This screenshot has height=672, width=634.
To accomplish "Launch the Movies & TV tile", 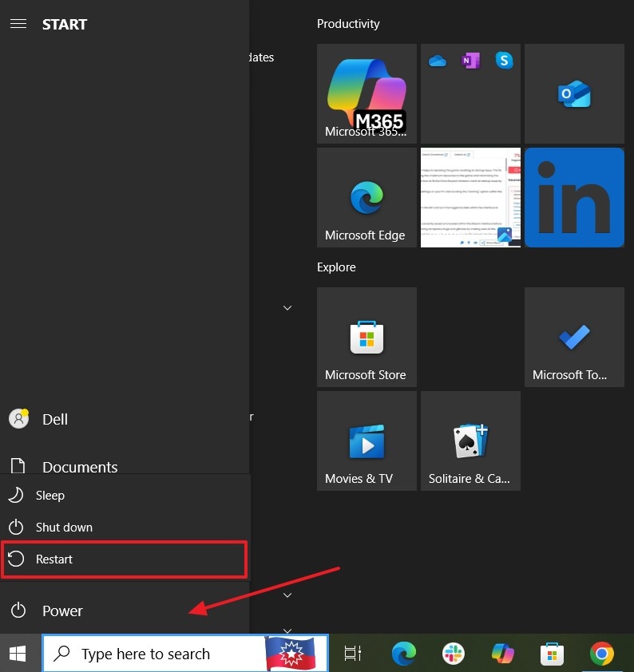I will (x=367, y=441).
